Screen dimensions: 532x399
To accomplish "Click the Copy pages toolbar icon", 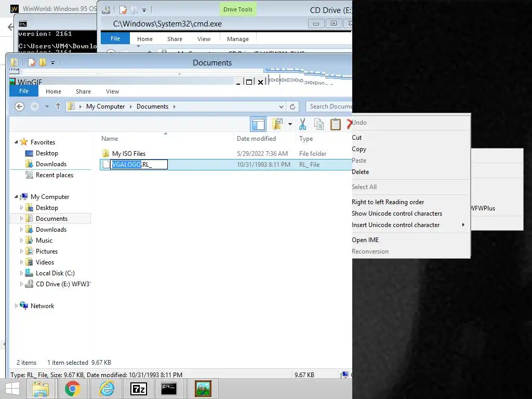I will click(319, 124).
